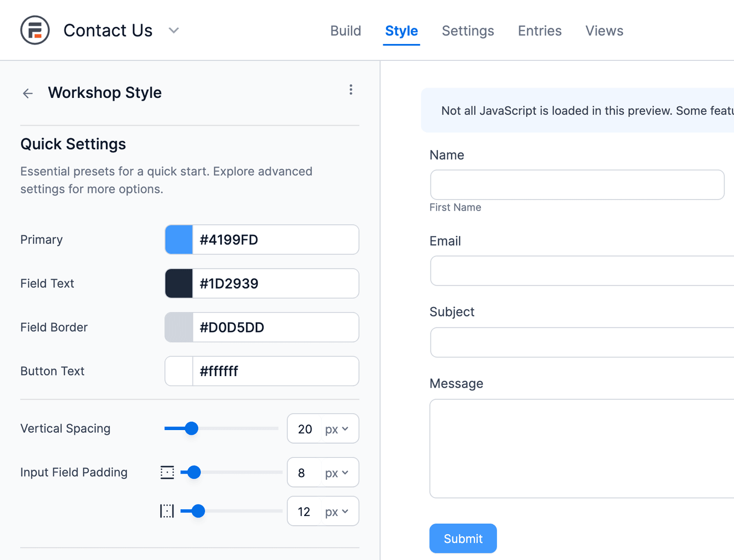Screen dimensions: 734x560
Task: Click the Input Field Padding label
Action: (x=74, y=473)
